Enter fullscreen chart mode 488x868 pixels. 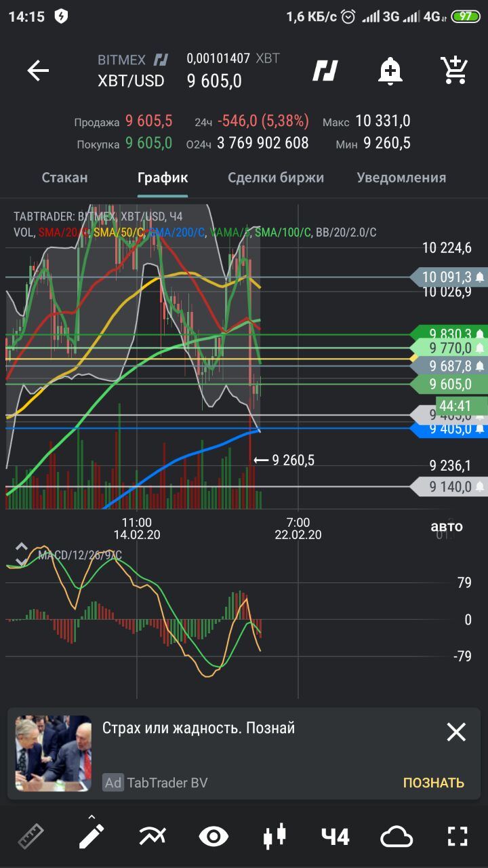click(458, 836)
